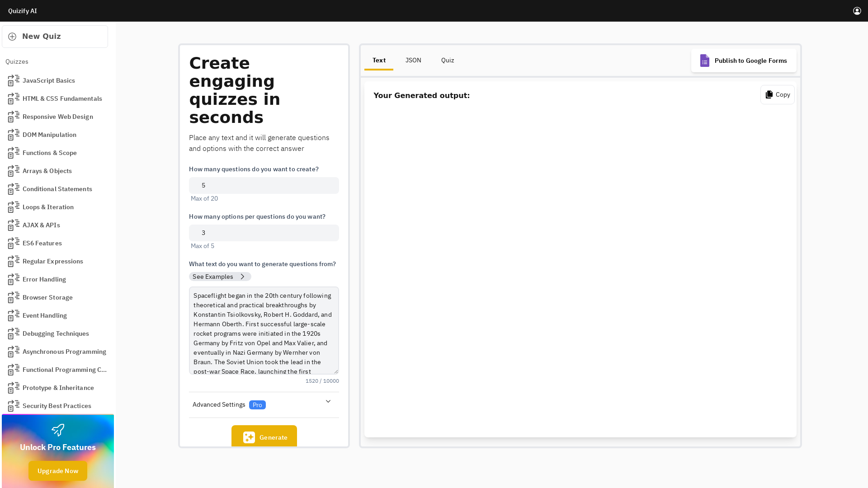Click the sparkle icon on Generate button
Screen dimensions: 868x488
pos(249,437)
